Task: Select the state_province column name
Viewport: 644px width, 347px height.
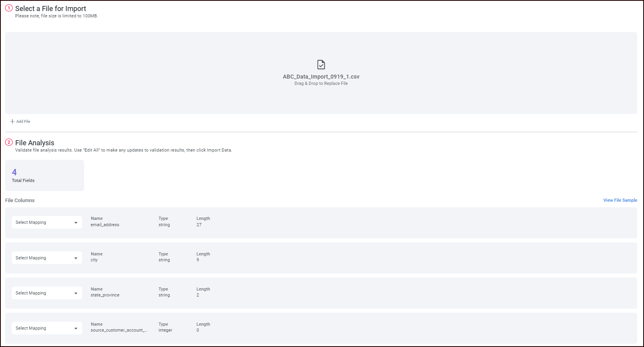Action: pos(105,295)
